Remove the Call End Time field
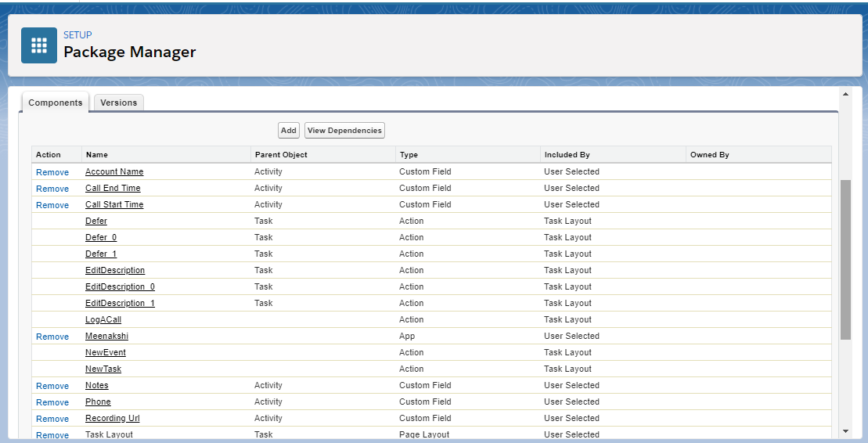This screenshot has height=443, width=868. tap(52, 189)
